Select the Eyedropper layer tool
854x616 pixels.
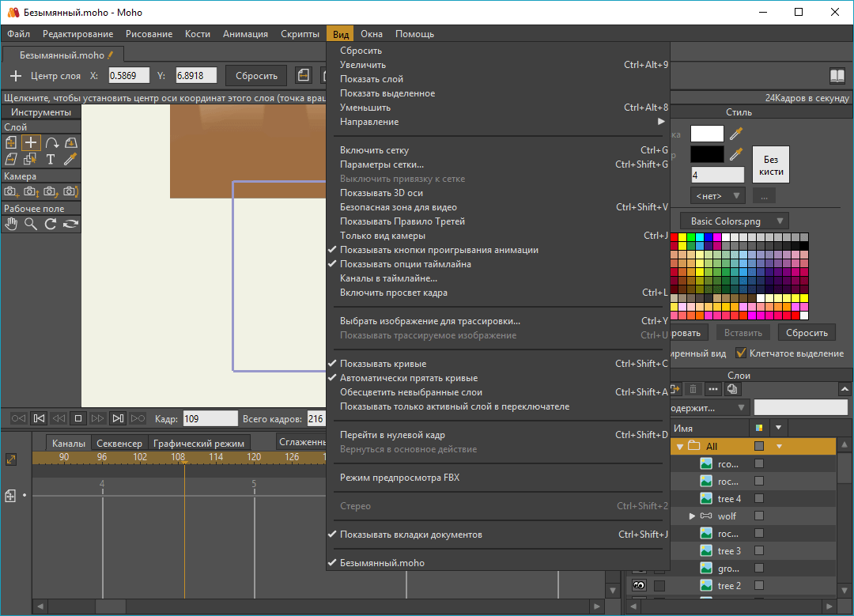[70, 159]
